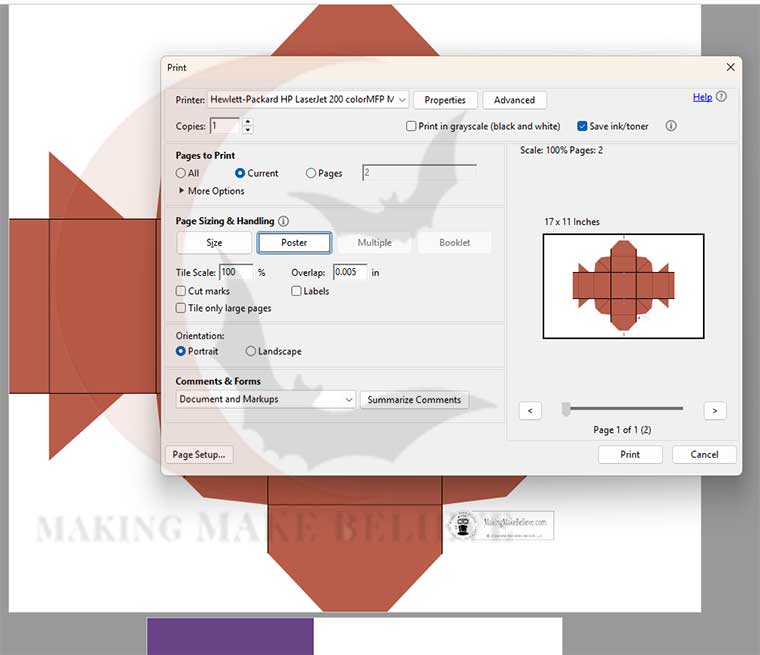Open printer Properties
760x655 pixels.
(x=445, y=100)
